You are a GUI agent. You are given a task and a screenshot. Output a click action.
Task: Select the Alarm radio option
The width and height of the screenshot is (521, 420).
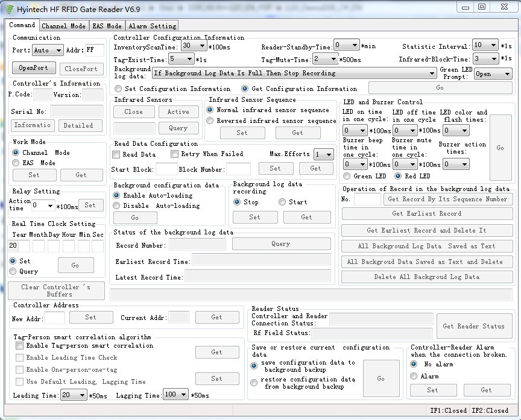pos(425,376)
